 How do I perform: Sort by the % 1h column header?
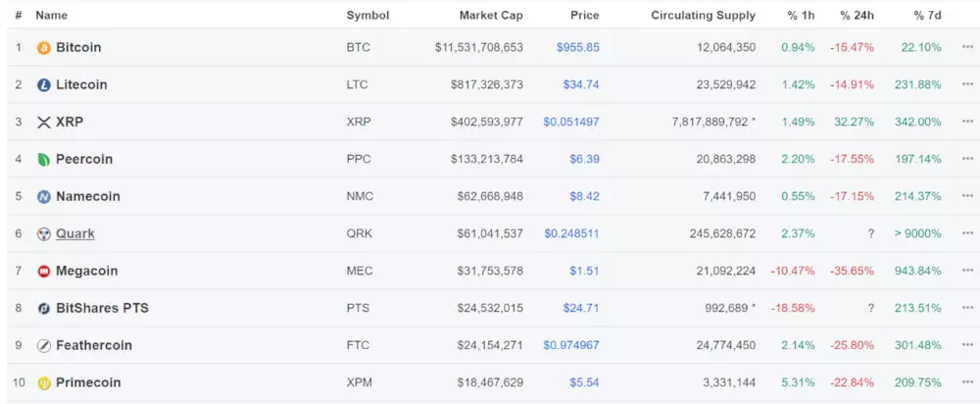click(x=802, y=15)
